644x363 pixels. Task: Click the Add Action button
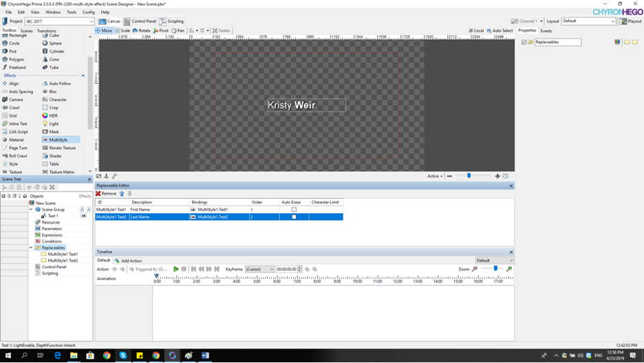point(128,261)
